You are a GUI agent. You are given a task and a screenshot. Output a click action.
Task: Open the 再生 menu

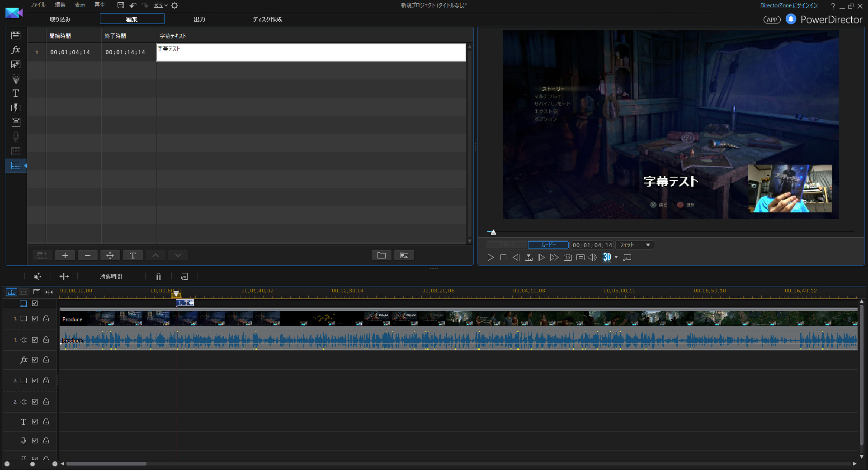[x=100, y=5]
